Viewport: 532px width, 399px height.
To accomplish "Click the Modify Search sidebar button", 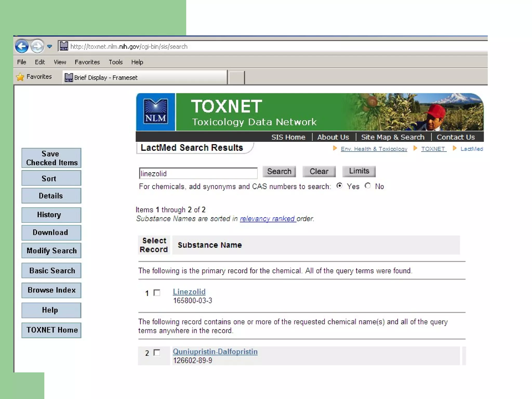I will [x=51, y=250].
